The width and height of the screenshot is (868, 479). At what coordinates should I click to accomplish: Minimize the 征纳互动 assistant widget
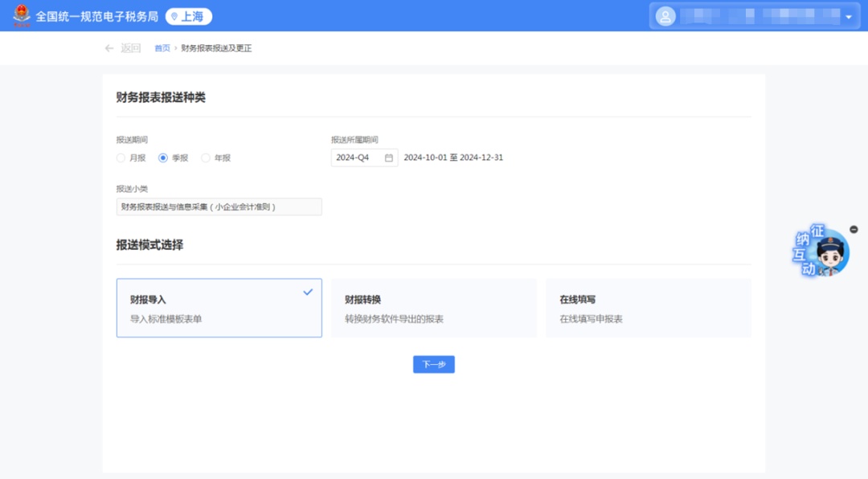tap(854, 229)
